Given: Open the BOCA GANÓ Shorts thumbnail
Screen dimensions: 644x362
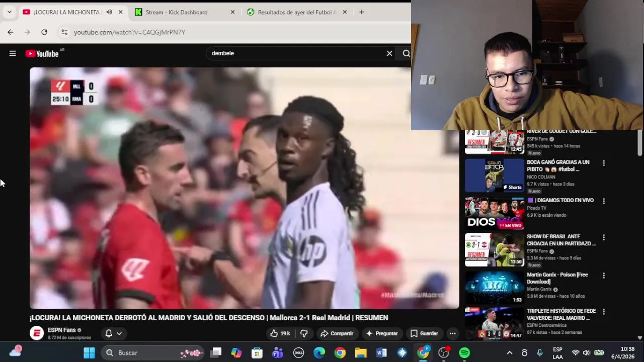Looking at the screenshot, I should 495,175.
